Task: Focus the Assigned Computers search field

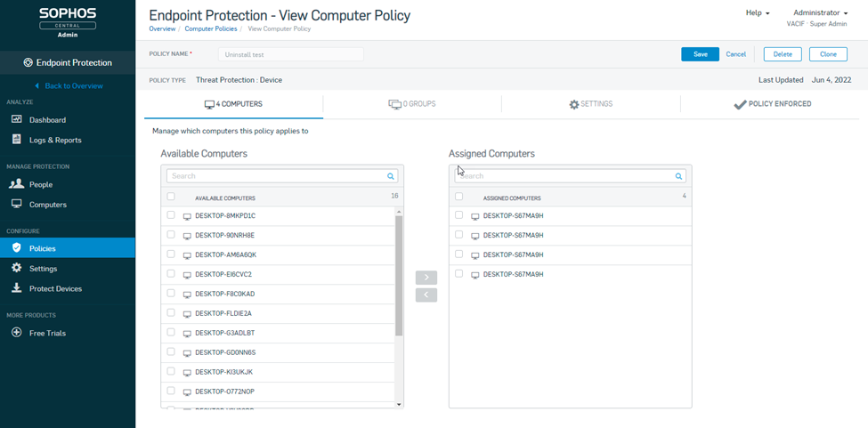Action: point(570,176)
